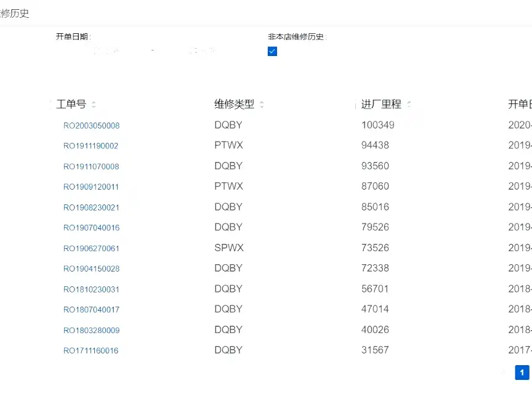Select DQBY type in row RO1904150028
The height and width of the screenshot is (399, 532).
(228, 268)
